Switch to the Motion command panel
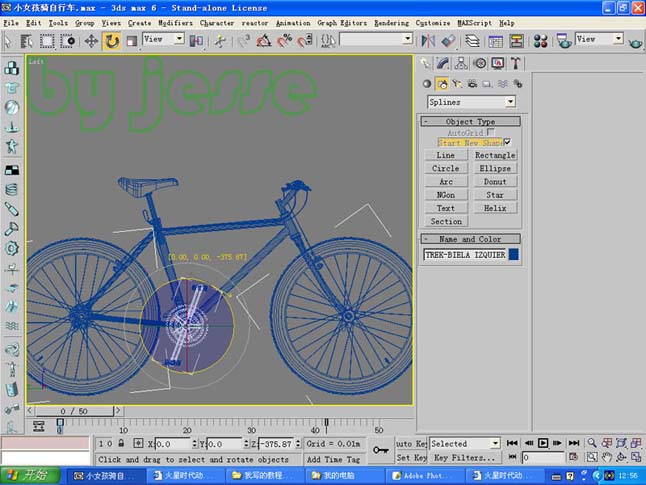 coord(480,63)
